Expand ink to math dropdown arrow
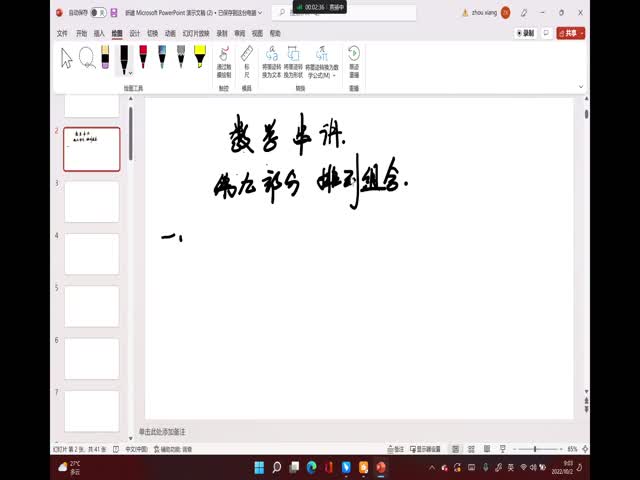 coord(334,76)
